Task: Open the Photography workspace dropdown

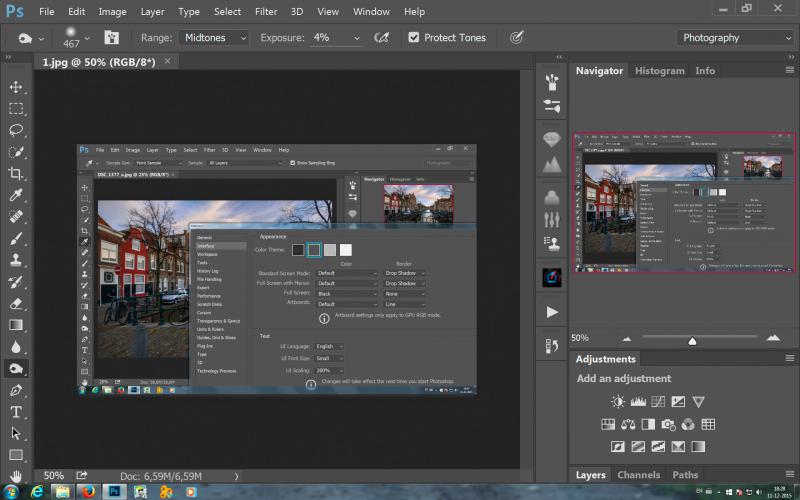Action: [x=736, y=38]
